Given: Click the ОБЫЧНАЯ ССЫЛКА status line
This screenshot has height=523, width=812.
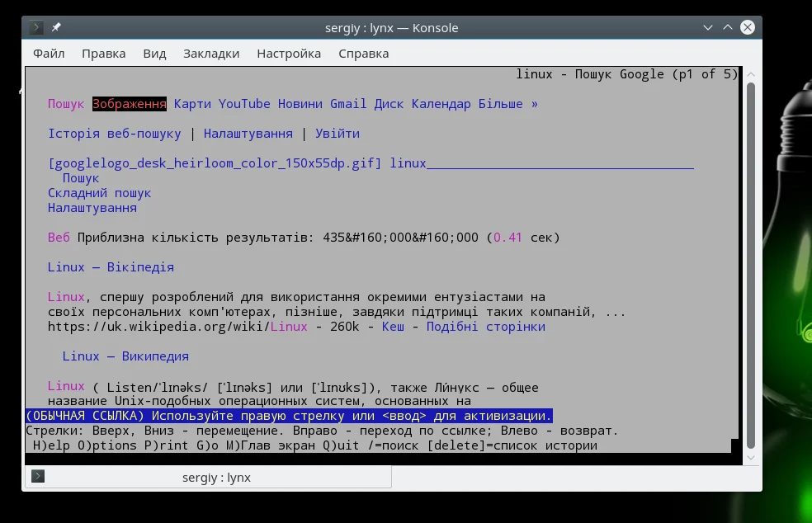Looking at the screenshot, I should 289,416.
